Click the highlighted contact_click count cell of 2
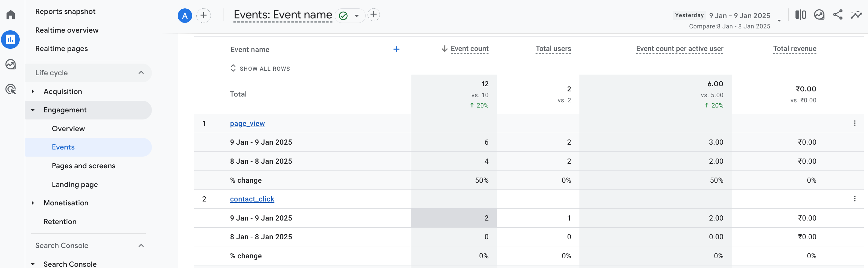The height and width of the screenshot is (268, 868). 454,218
